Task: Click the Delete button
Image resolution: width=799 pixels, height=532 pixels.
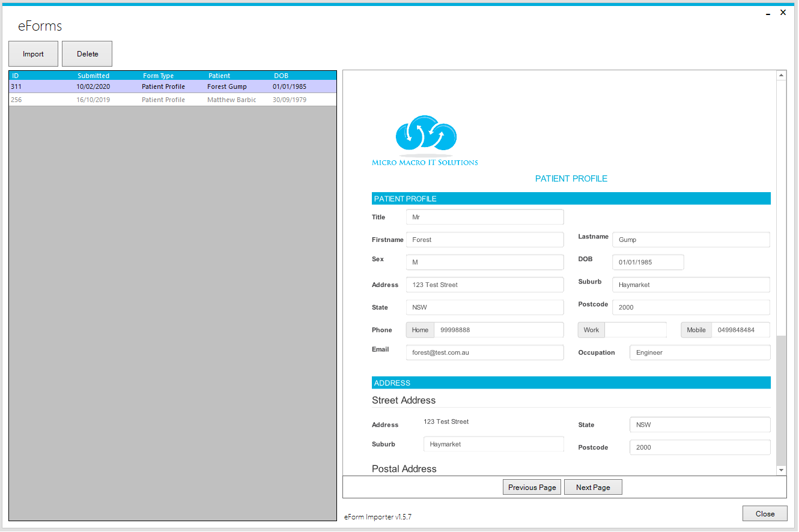Action: click(x=87, y=54)
